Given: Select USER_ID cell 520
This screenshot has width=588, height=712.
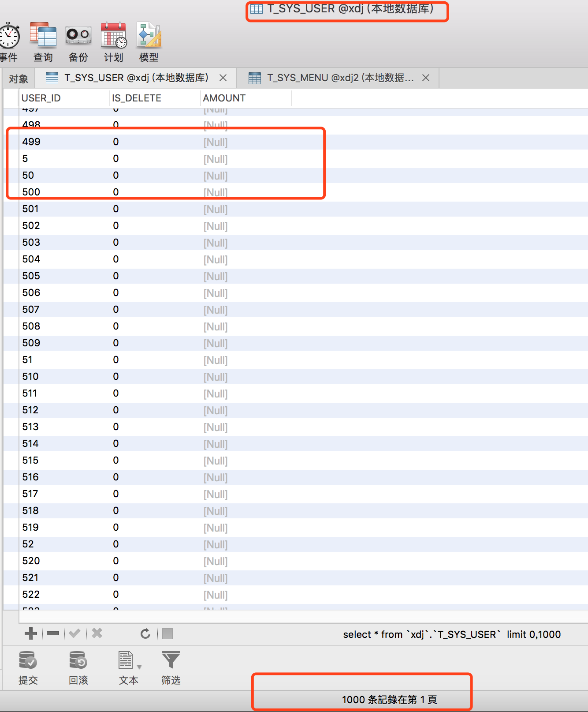Looking at the screenshot, I should coord(64,561).
